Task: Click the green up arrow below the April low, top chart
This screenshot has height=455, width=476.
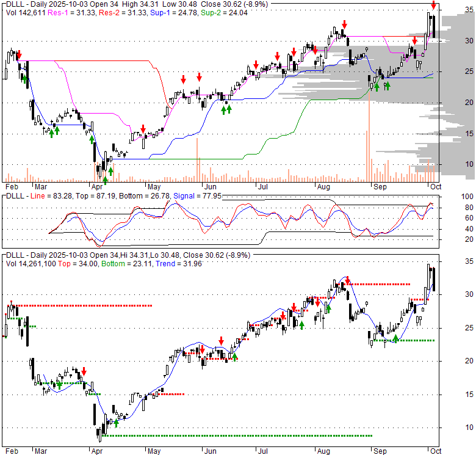Action: (x=105, y=180)
